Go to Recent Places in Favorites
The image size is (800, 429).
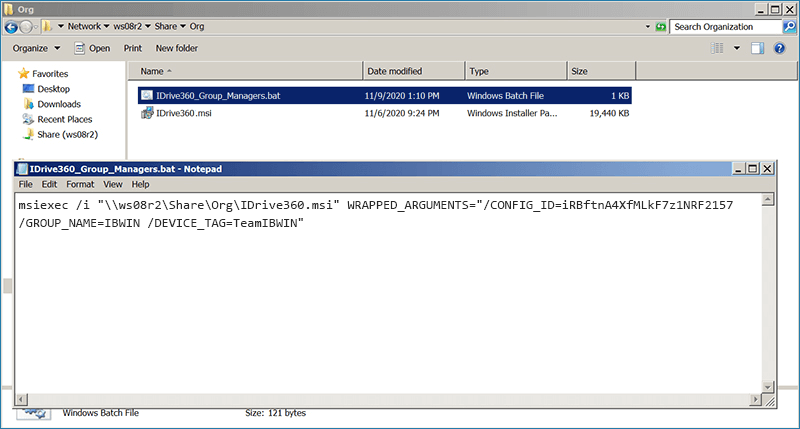coord(65,119)
